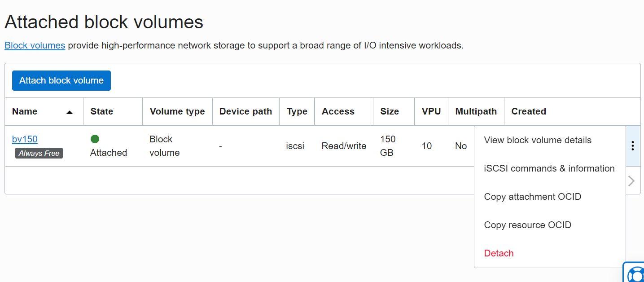Detach the volume from the context menu
This screenshot has height=282, width=644.
tap(499, 253)
